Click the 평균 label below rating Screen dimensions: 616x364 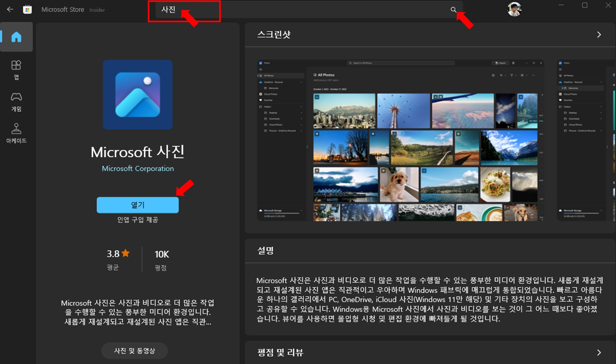113,268
